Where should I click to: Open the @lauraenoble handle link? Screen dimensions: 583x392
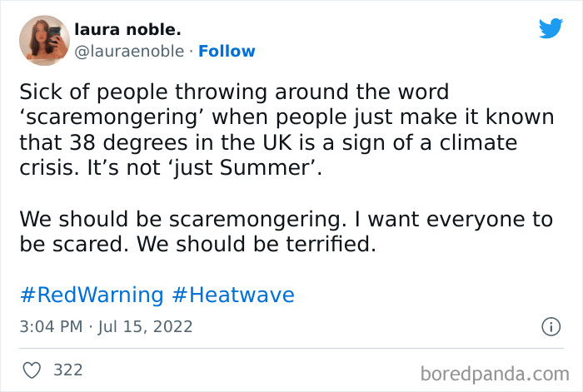[129, 52]
